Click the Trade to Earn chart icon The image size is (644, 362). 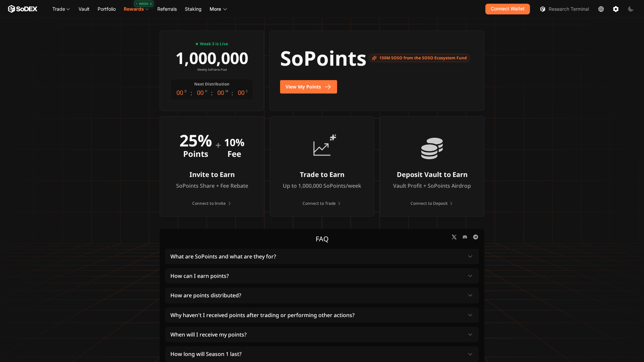322,145
